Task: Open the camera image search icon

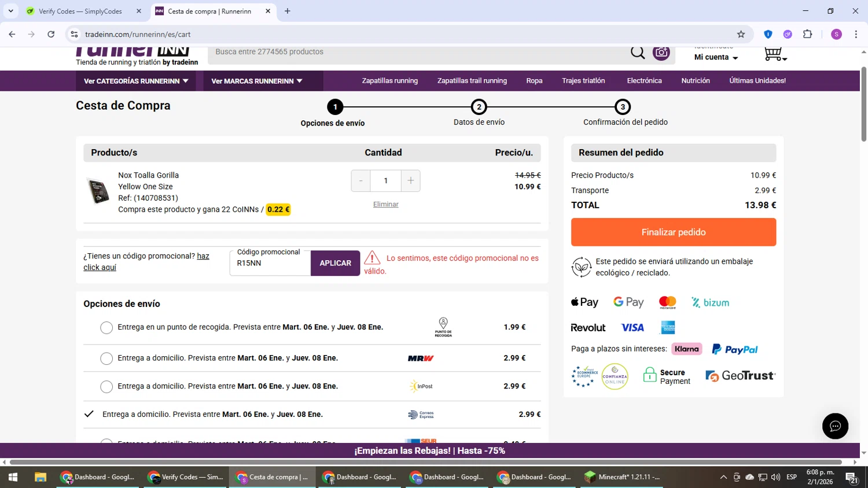Action: point(661,53)
